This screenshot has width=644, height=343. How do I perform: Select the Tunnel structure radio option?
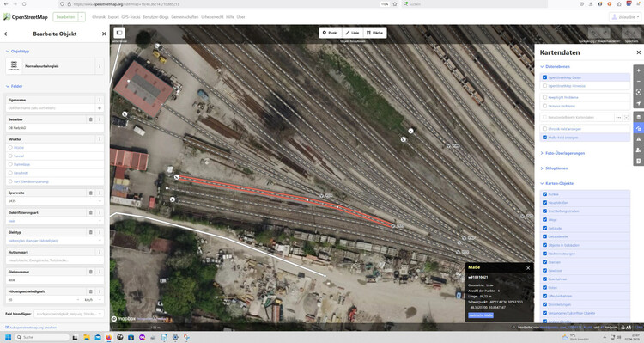pos(10,156)
